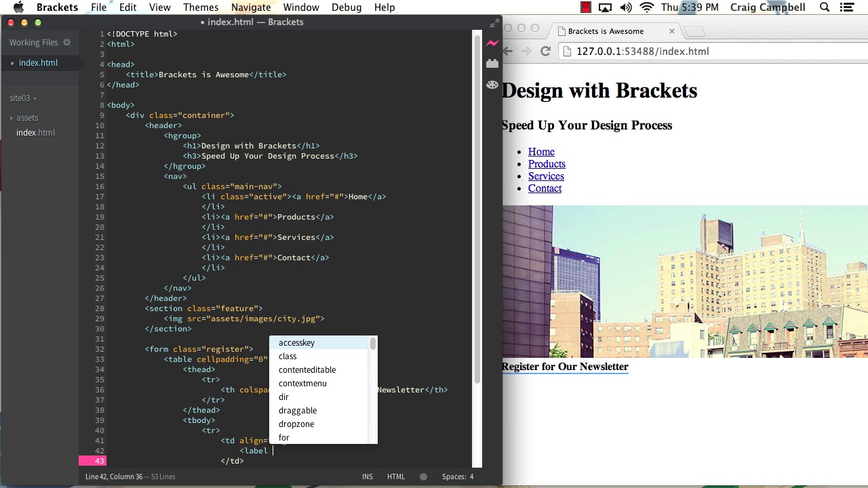Viewport: 868px width, 488px height.
Task: Open Notification Center list icon
Action: pyautogui.click(x=846, y=7)
